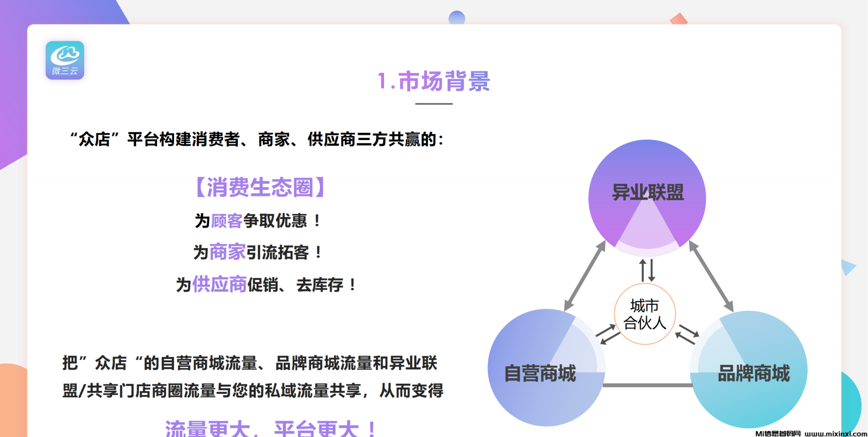Click the 微三云 cloud logo icon

pyautogui.click(x=65, y=60)
